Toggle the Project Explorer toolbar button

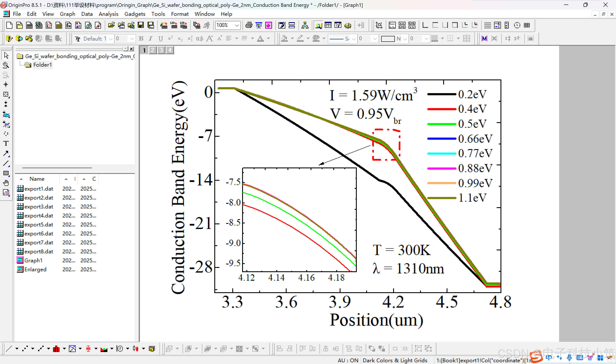318,25
